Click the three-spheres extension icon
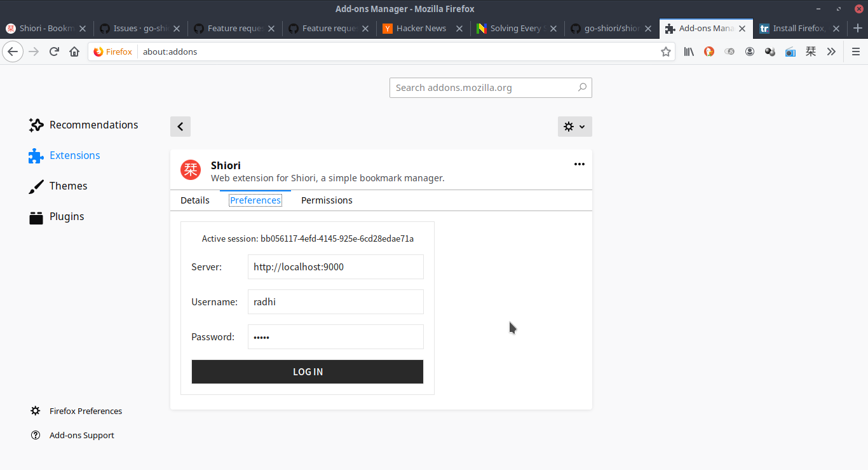Image resolution: width=868 pixels, height=470 pixels. coord(770,52)
